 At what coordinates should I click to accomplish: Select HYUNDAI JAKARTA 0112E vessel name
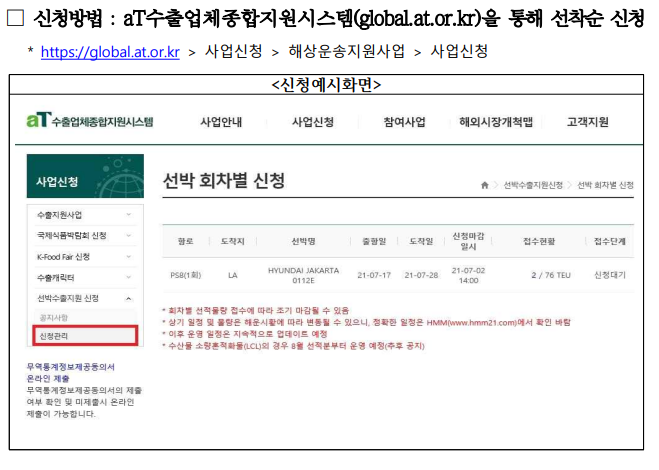pos(303,275)
